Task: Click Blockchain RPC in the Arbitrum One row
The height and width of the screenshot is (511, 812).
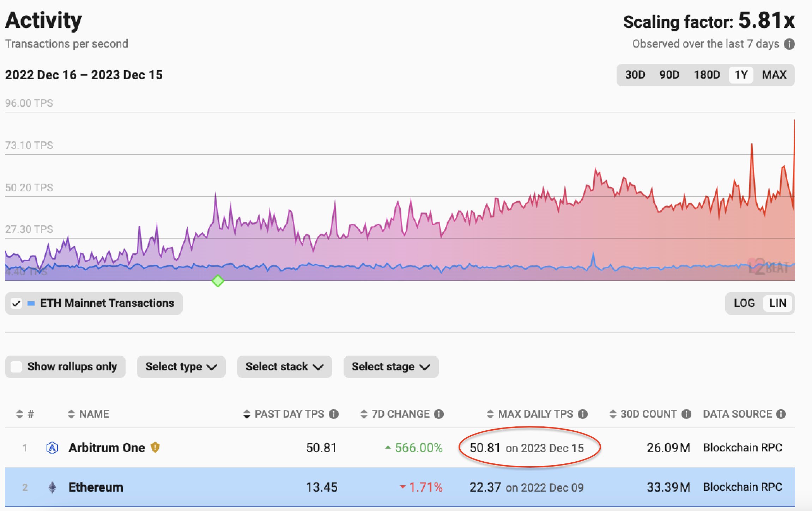Action: [743, 448]
